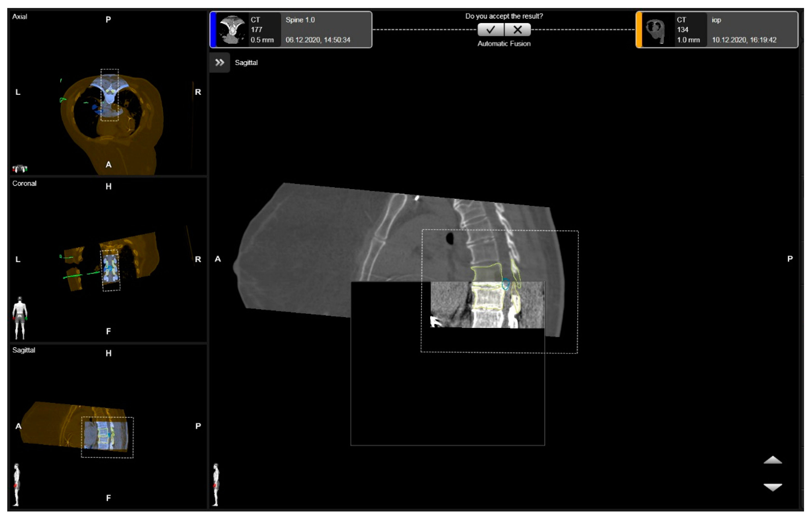Screen dimensions: 812x518
Task: Expand the Sagittal view selector chevrons
Action: click(x=219, y=62)
